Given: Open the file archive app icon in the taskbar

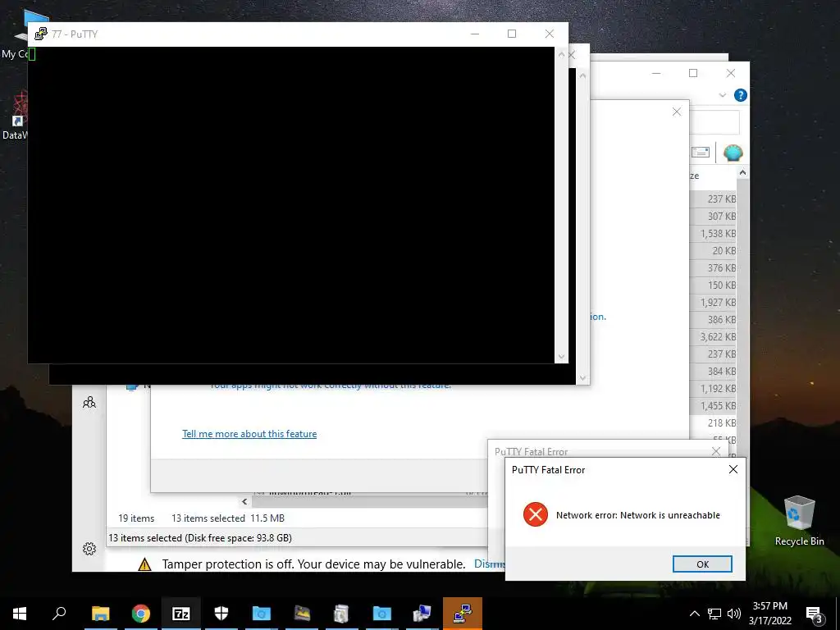Looking at the screenshot, I should 342,614.
